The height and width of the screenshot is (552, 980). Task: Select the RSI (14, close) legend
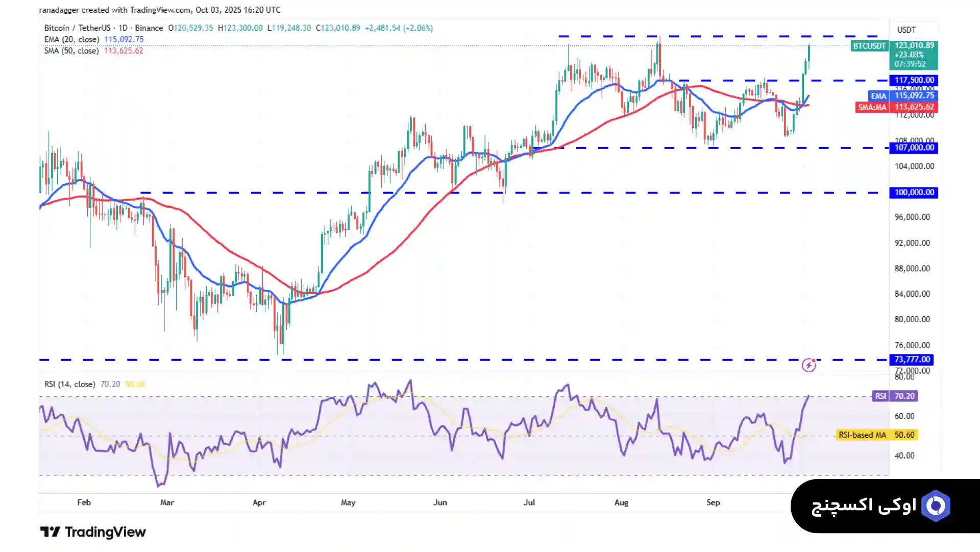(69, 384)
